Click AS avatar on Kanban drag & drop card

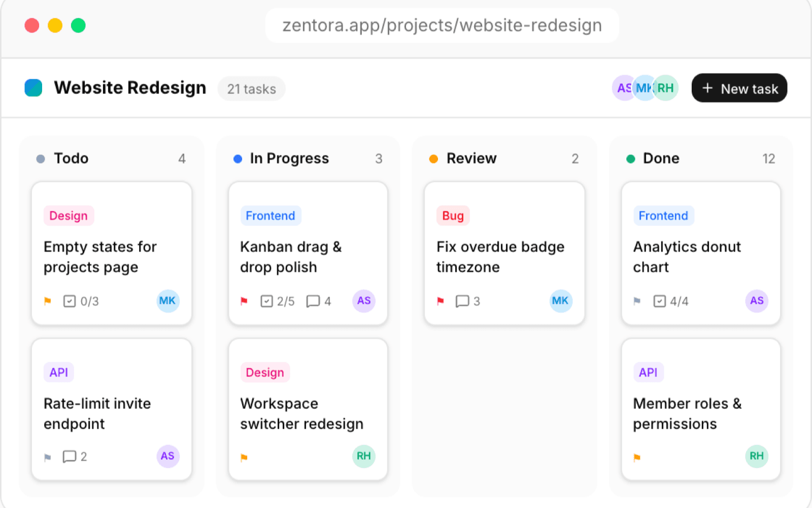pyautogui.click(x=364, y=301)
